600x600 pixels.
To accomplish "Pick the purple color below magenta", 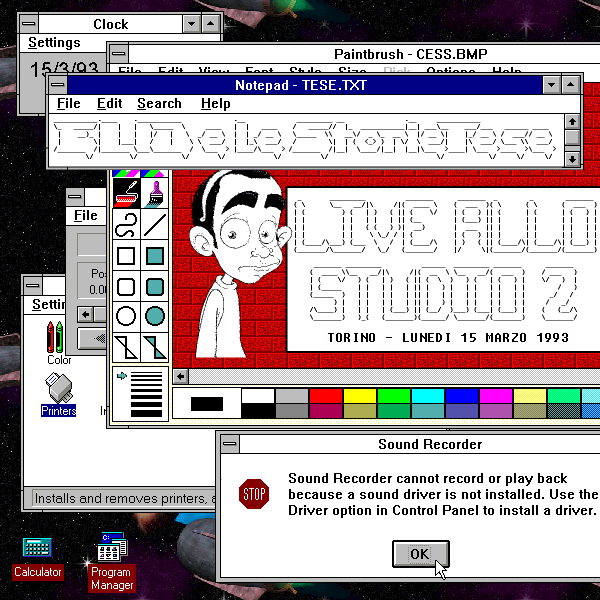I will click(x=496, y=411).
